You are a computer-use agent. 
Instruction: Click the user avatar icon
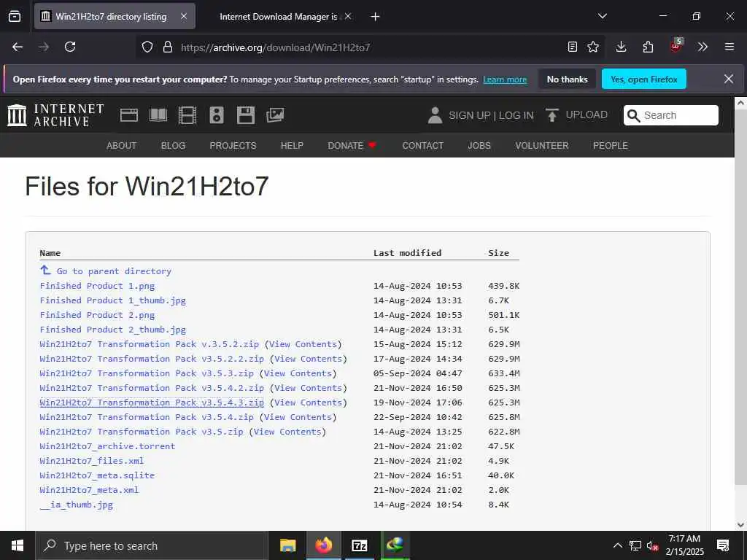[x=435, y=115]
